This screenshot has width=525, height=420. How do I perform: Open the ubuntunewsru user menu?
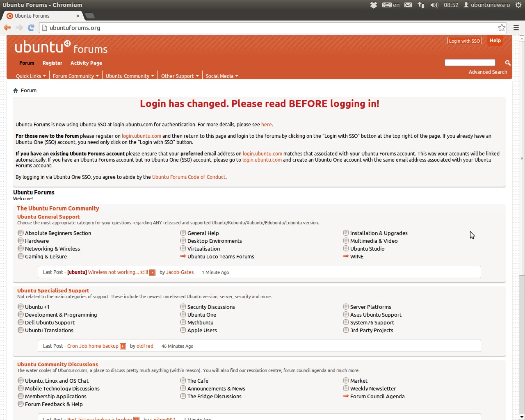(x=487, y=5)
